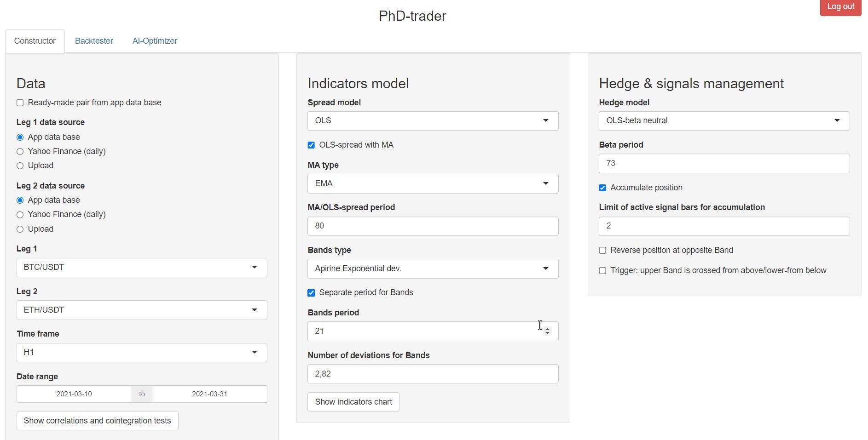Choose Upload for Leg 2 data source

tap(20, 229)
